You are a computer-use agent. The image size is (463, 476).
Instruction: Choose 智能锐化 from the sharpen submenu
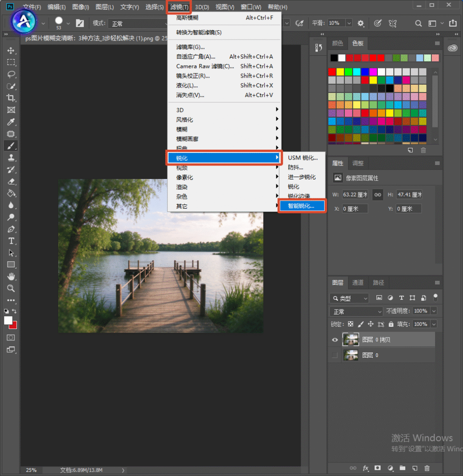[302, 206]
